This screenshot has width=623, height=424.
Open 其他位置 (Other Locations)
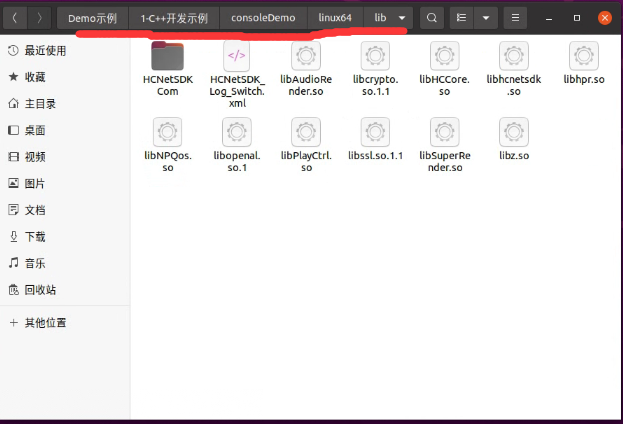pyautogui.click(x=65, y=323)
